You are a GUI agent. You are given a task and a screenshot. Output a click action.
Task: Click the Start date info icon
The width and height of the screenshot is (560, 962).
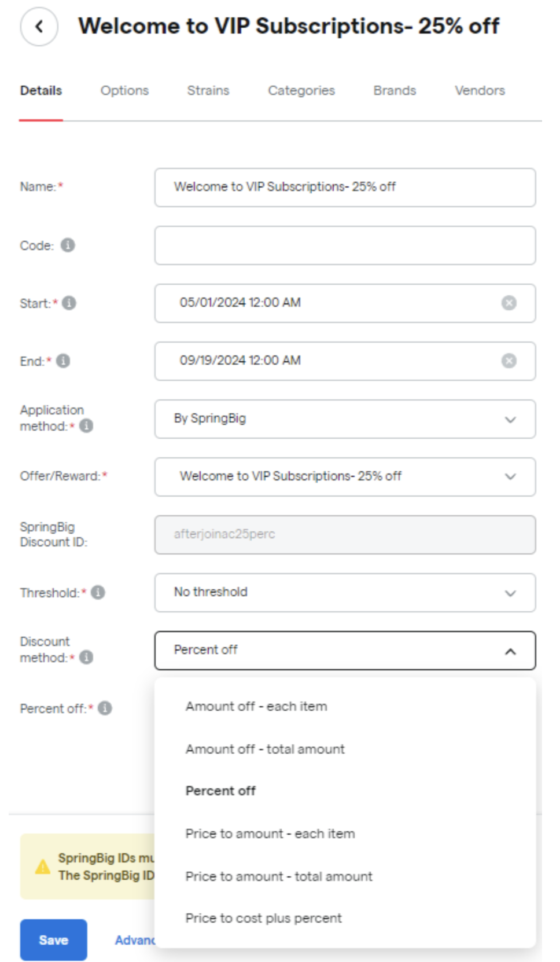[69, 303]
